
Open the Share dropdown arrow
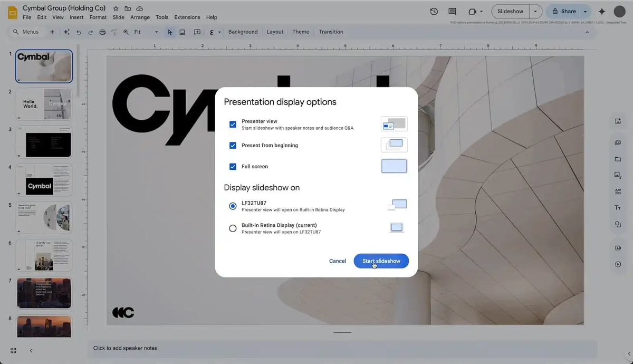(585, 11)
